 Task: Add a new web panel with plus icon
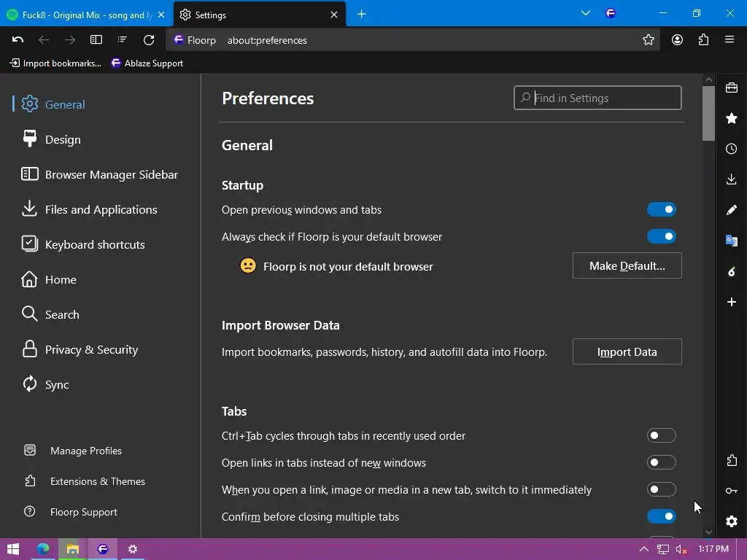[731, 302]
